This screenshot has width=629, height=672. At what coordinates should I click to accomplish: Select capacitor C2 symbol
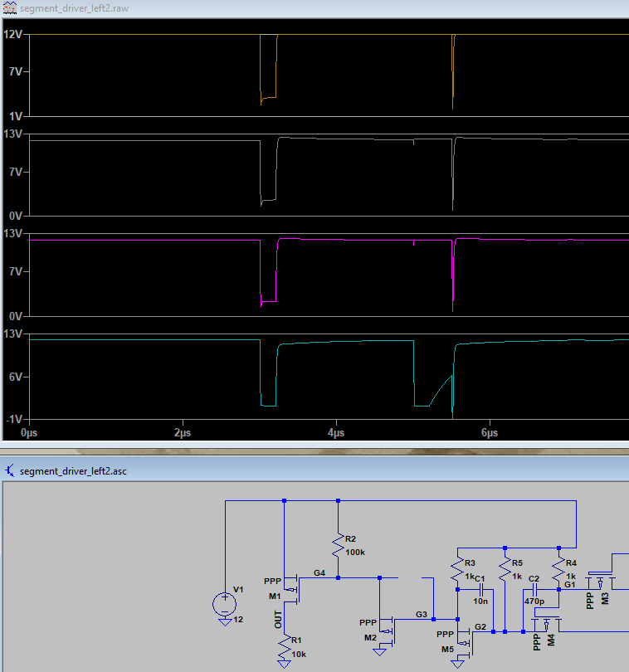pyautogui.click(x=534, y=590)
